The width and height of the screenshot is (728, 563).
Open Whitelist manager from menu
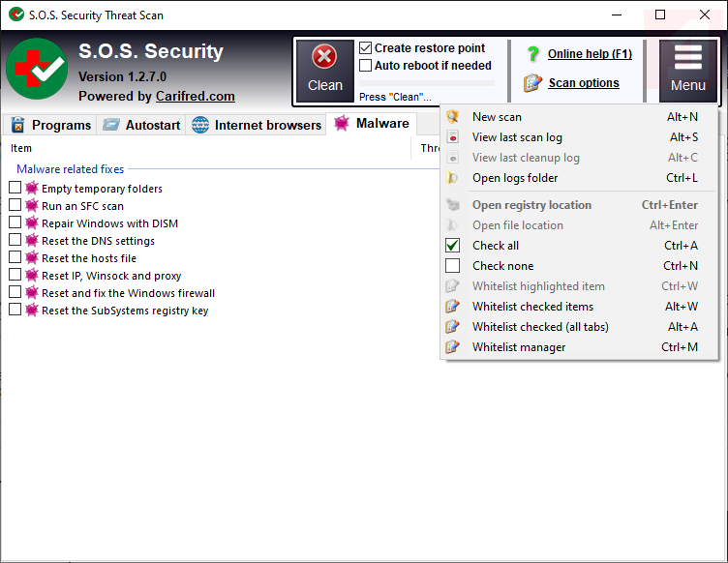coord(579,347)
